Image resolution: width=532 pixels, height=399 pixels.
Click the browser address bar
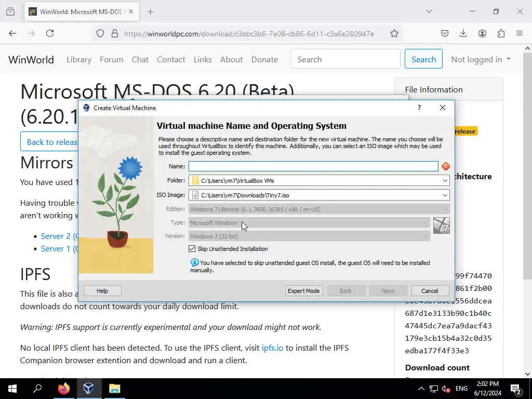pos(249,33)
